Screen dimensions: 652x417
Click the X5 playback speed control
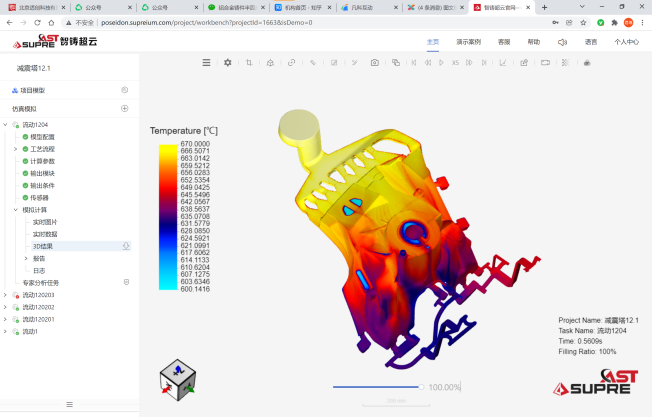coord(455,62)
